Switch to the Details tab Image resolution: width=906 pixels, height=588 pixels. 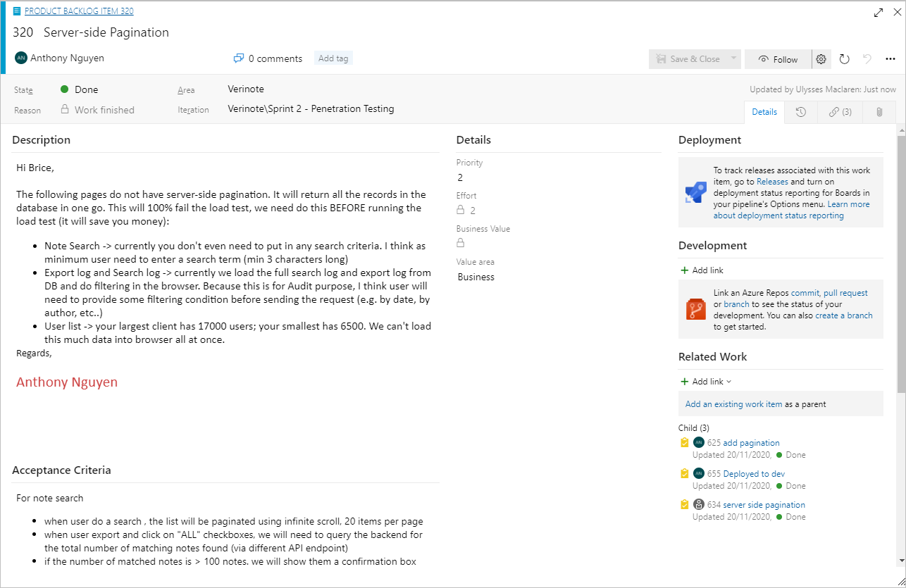click(764, 112)
